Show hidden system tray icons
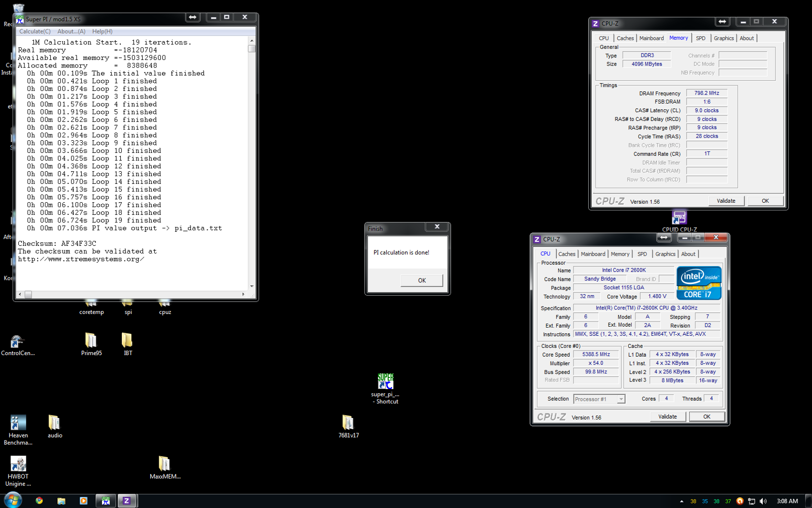812x508 pixels. tap(681, 501)
